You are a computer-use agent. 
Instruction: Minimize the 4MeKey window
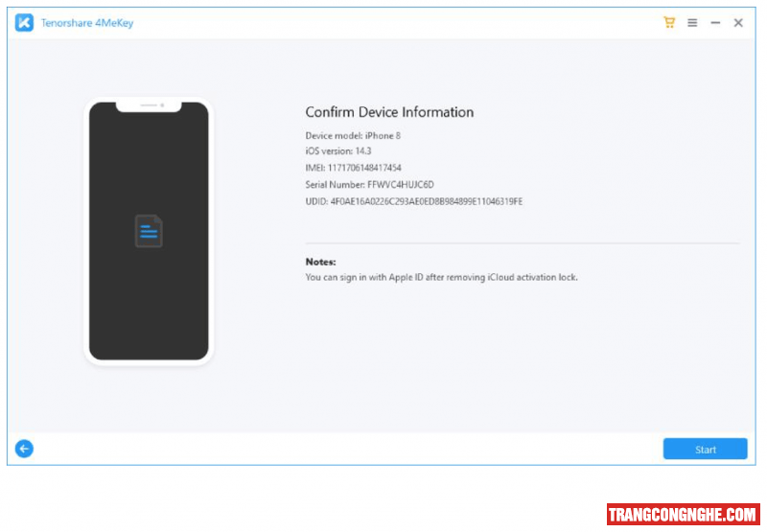(x=715, y=23)
